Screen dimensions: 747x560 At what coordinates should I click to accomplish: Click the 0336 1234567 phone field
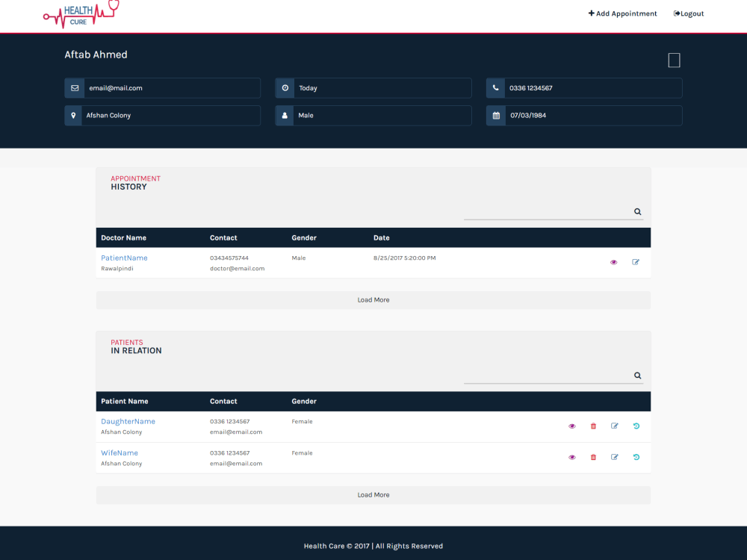pyautogui.click(x=584, y=88)
